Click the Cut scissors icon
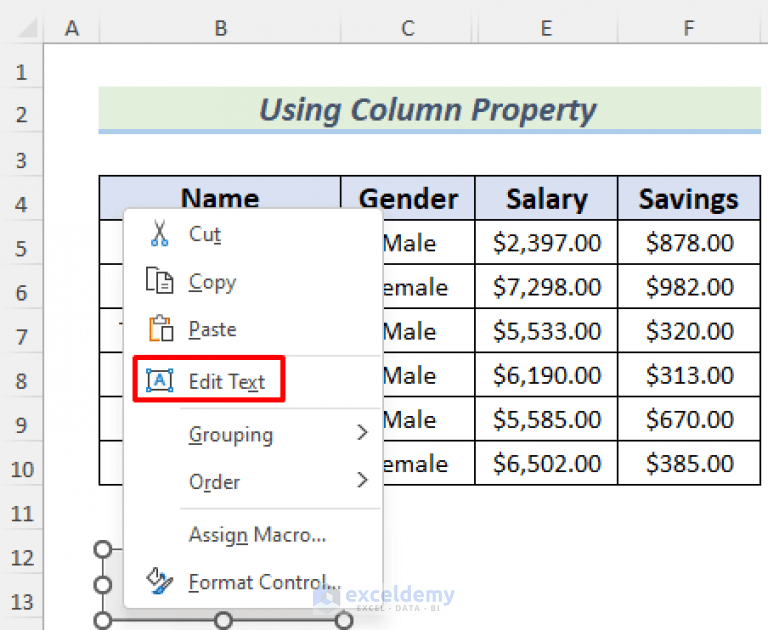The image size is (768, 630). [160, 233]
